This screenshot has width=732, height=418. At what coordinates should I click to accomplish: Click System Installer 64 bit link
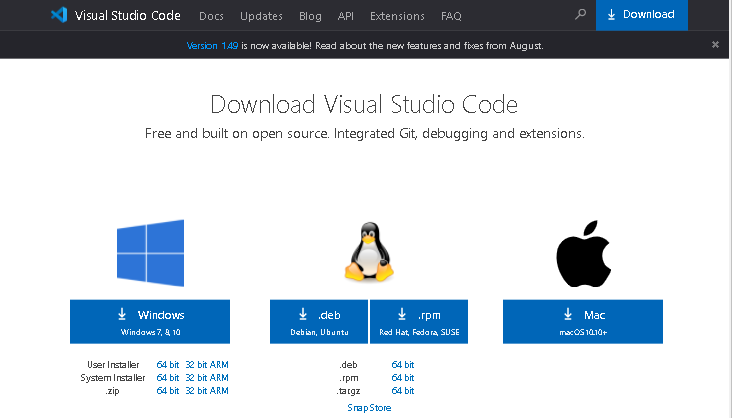[168, 378]
